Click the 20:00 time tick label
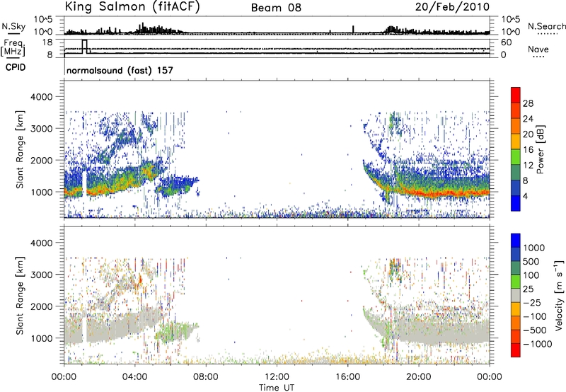This screenshot has height=392, width=566. 419,377
